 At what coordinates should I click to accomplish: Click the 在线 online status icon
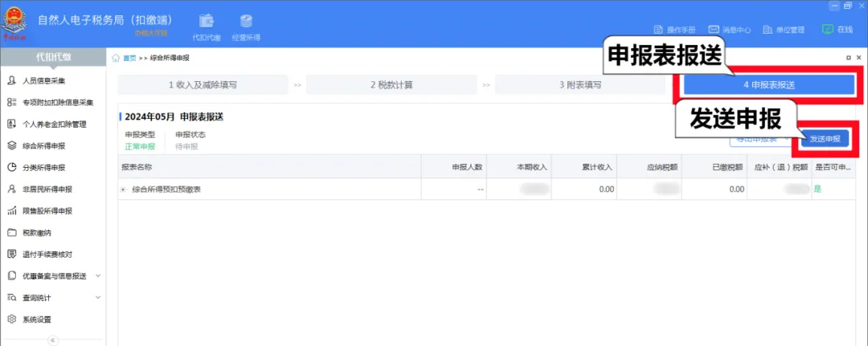(828, 29)
